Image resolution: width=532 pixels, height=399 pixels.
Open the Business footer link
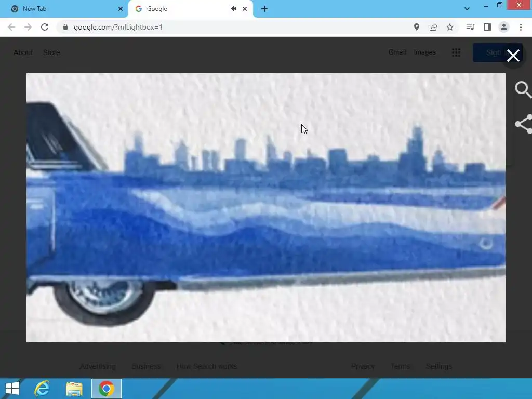(146, 366)
